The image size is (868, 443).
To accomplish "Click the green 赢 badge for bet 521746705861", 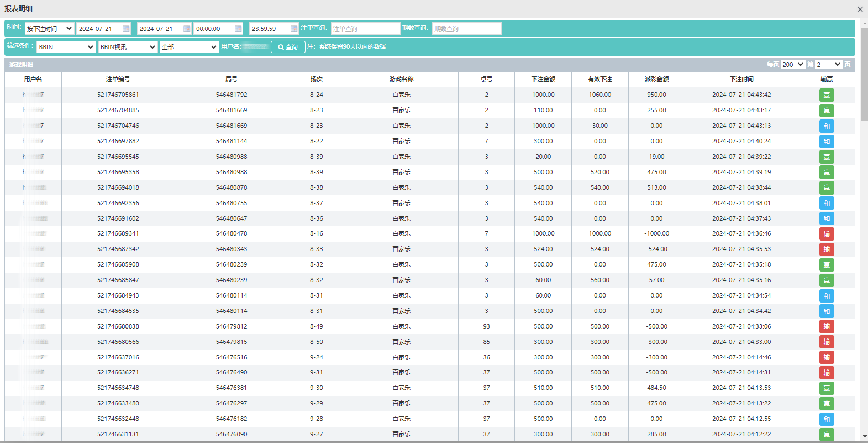I will [826, 95].
